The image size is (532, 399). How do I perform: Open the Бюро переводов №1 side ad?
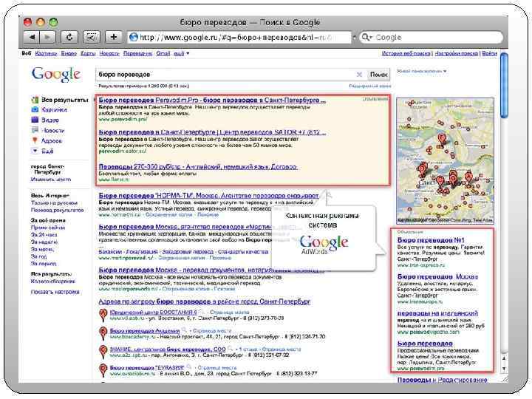[431, 240]
